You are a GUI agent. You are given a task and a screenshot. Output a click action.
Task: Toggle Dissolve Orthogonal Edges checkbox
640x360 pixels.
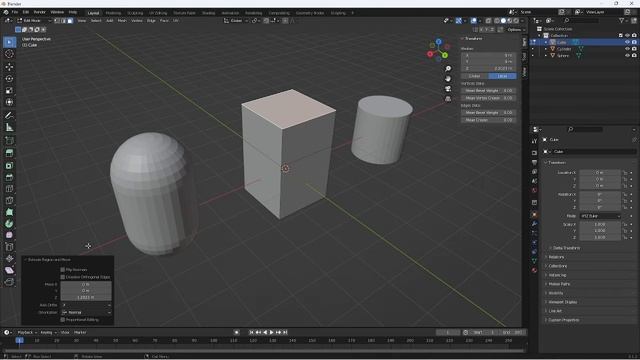[x=62, y=277]
